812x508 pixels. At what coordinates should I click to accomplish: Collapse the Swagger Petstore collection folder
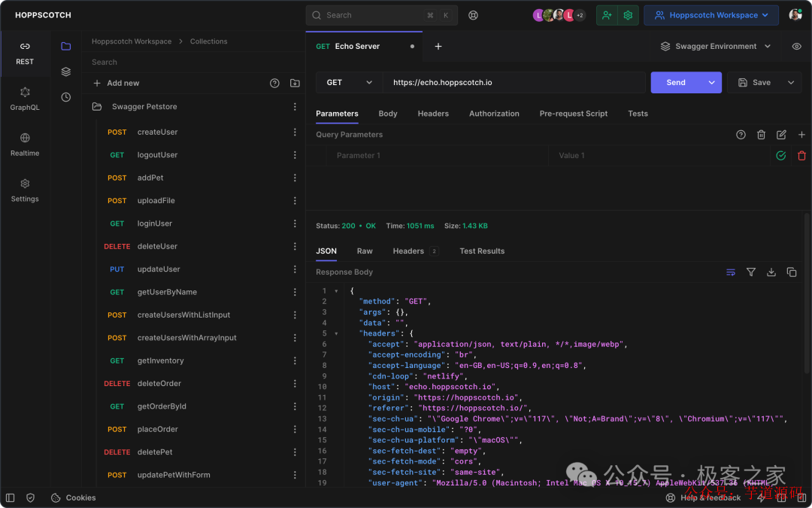[97, 107]
